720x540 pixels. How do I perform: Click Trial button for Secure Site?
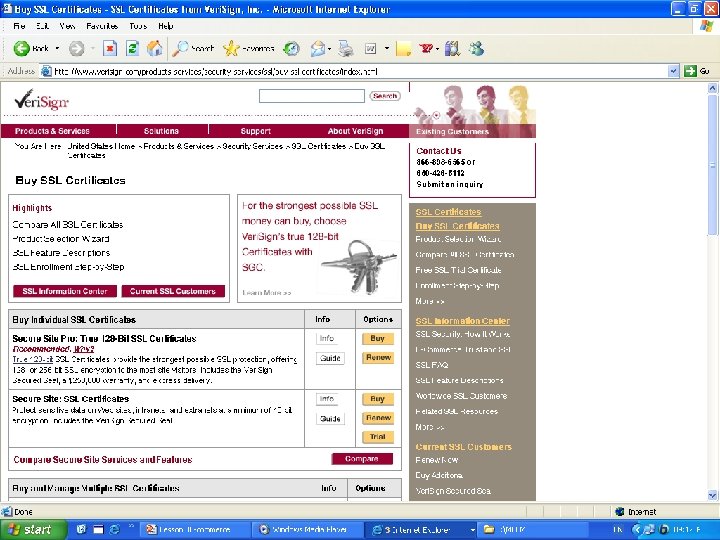coord(378,437)
